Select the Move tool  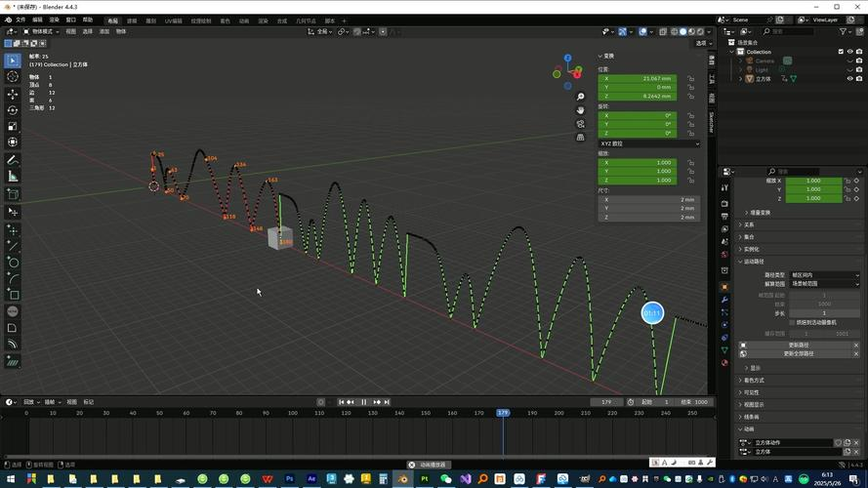[x=12, y=95]
